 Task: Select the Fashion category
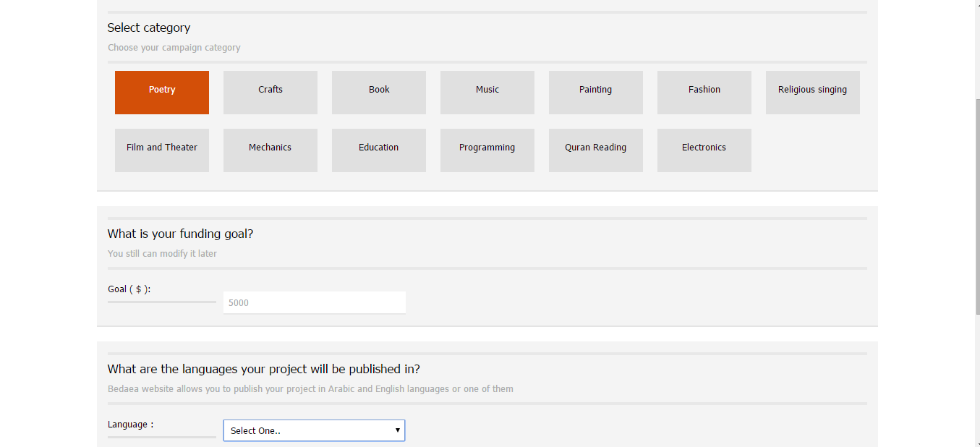click(704, 93)
